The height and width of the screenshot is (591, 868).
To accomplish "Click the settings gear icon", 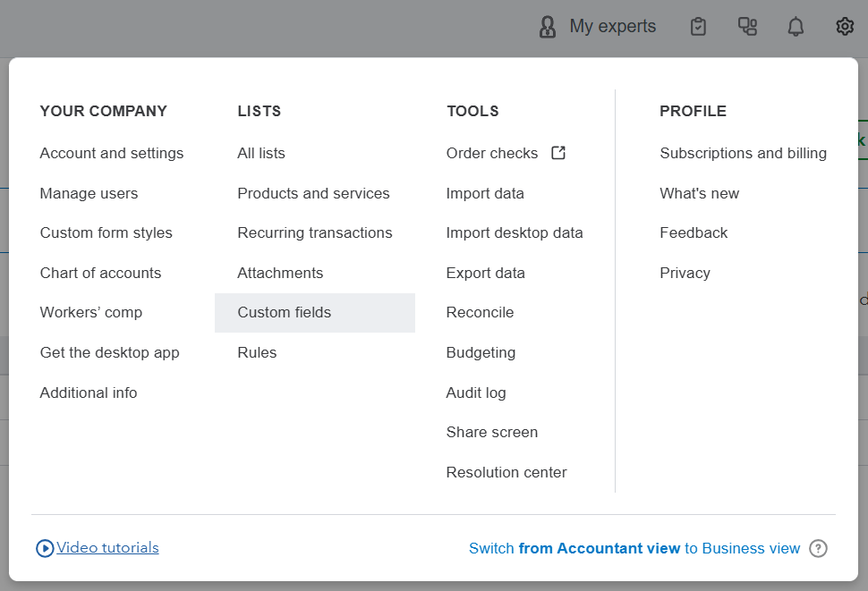I will 845,27.
